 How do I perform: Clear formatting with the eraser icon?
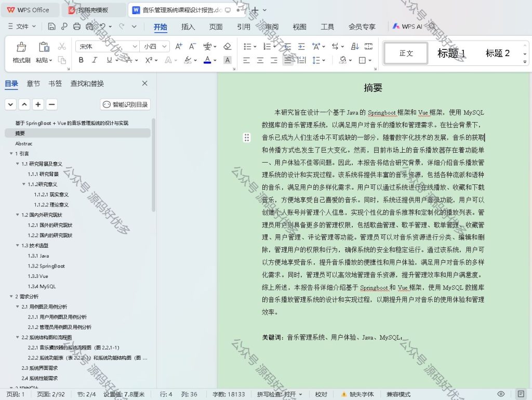pos(228,46)
